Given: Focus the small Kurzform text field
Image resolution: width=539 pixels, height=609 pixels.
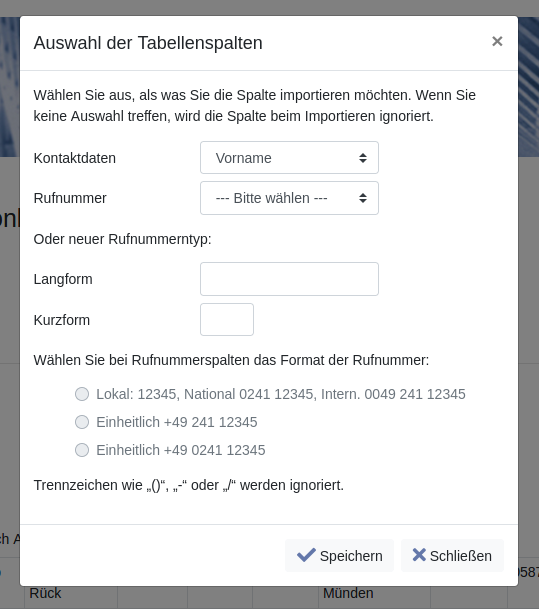Looking at the screenshot, I should coord(227,320).
